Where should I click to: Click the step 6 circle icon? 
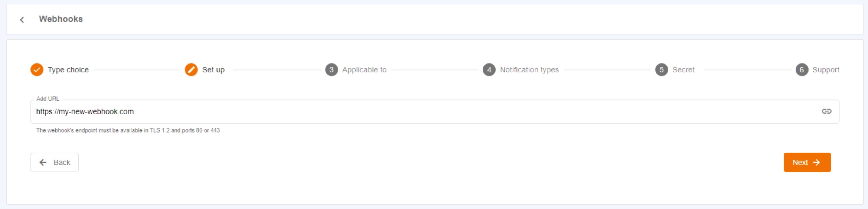(x=802, y=70)
